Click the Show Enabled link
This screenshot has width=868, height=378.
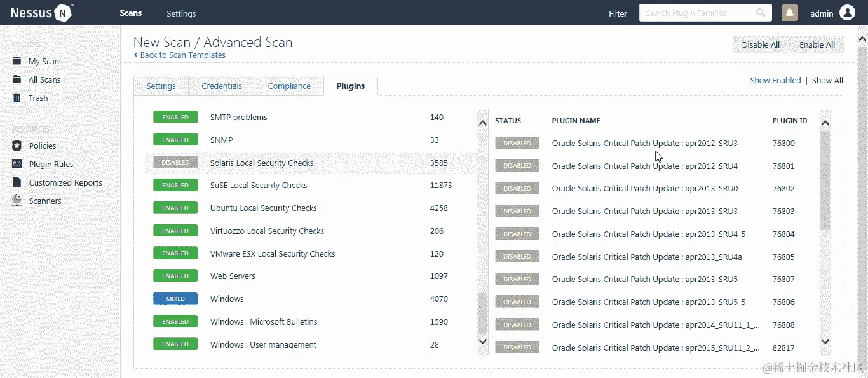(x=775, y=80)
